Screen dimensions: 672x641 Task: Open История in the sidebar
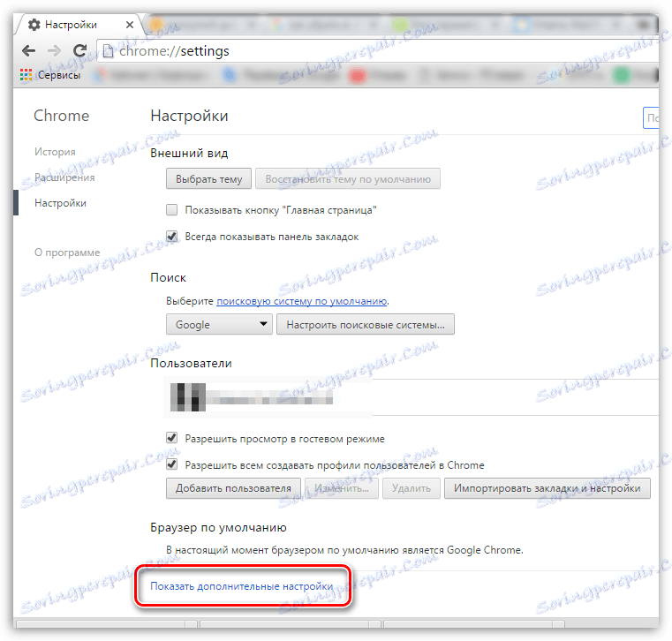(55, 152)
